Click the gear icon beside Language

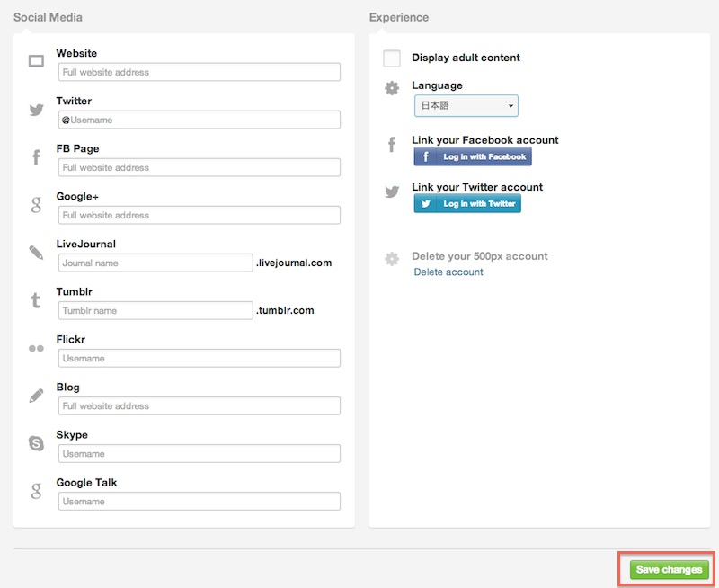(392, 88)
